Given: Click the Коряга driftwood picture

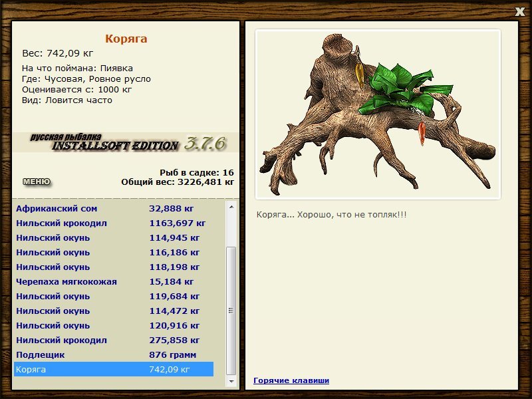Looking at the screenshot, I should point(378,114).
